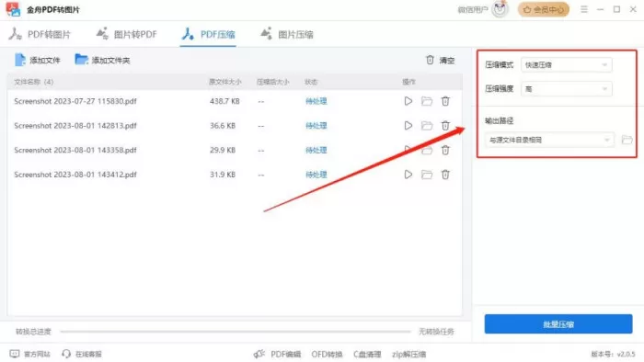Open 在线客服 support

[x=82, y=354]
